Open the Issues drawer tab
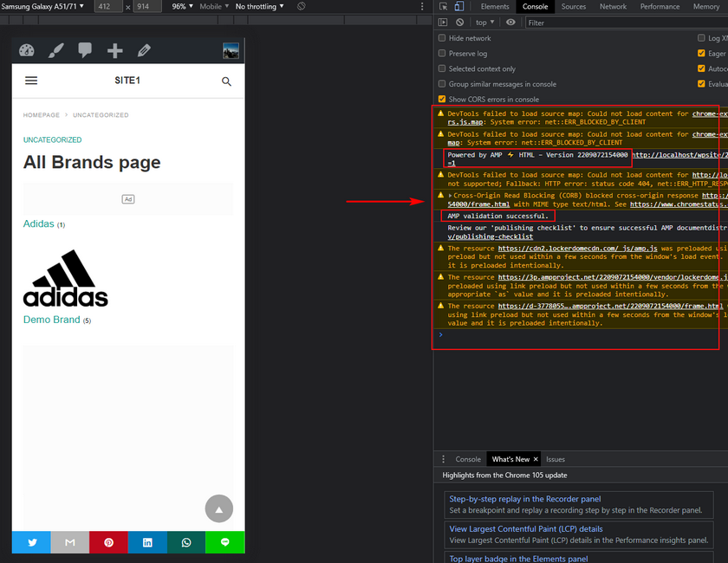 [x=556, y=459]
